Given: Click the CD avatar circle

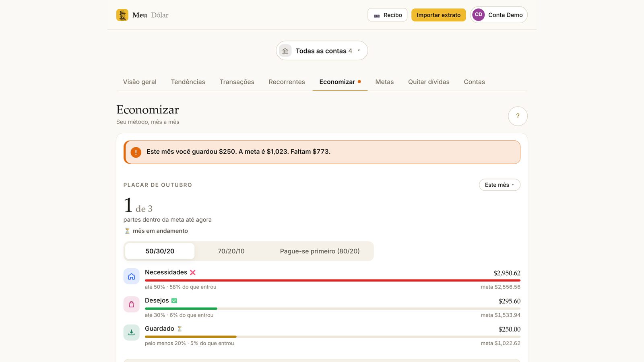Looking at the screenshot, I should click(x=479, y=15).
